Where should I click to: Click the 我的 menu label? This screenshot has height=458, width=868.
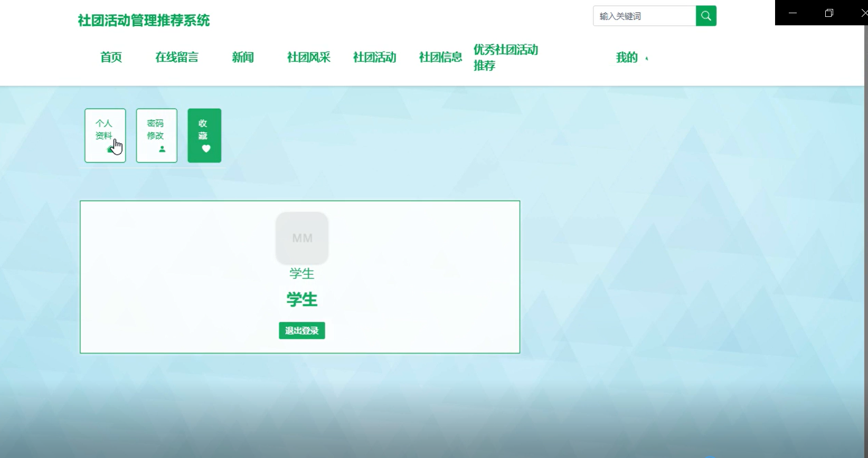click(627, 58)
